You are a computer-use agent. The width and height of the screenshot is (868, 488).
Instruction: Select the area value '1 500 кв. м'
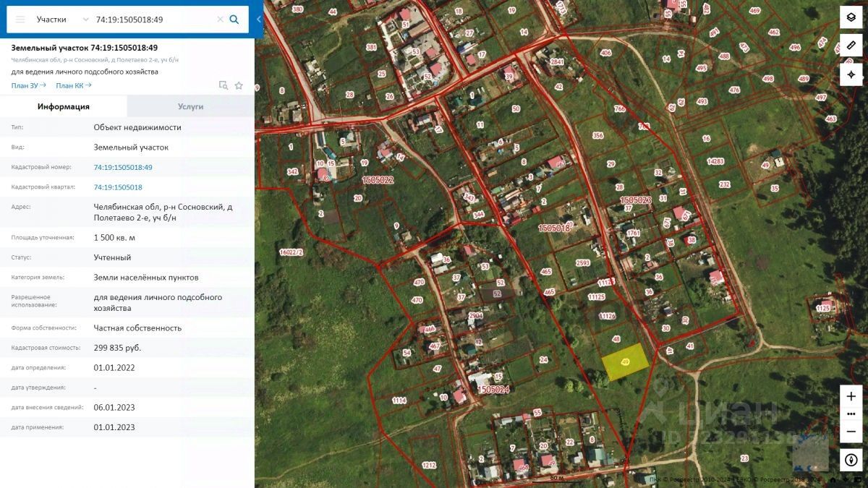click(114, 237)
